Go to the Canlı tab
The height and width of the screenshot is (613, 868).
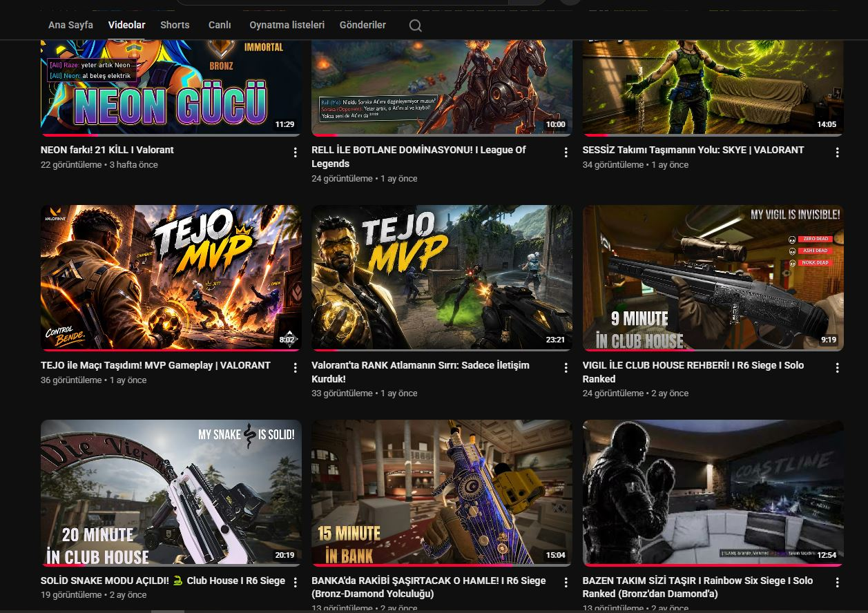coord(220,25)
